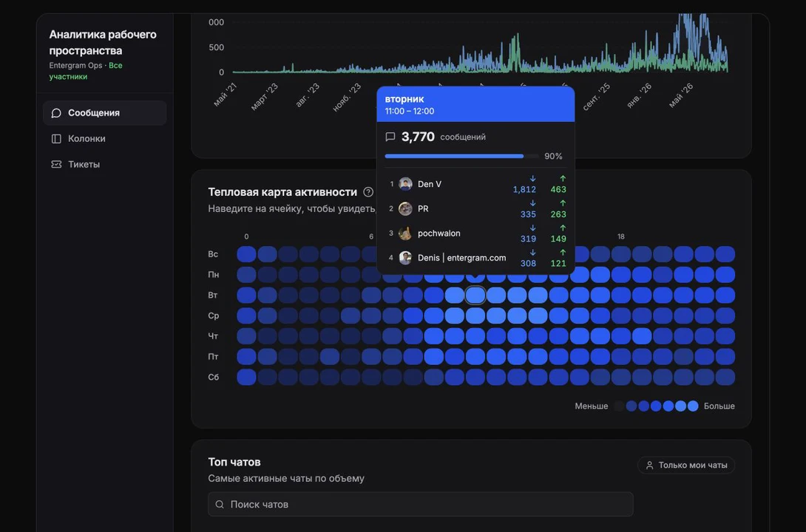
Task: Click the Топ чатов heading
Action: coord(234,462)
